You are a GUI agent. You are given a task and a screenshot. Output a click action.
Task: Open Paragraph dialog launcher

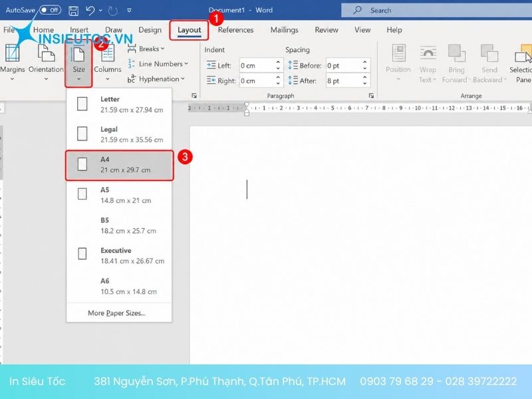coord(371,96)
